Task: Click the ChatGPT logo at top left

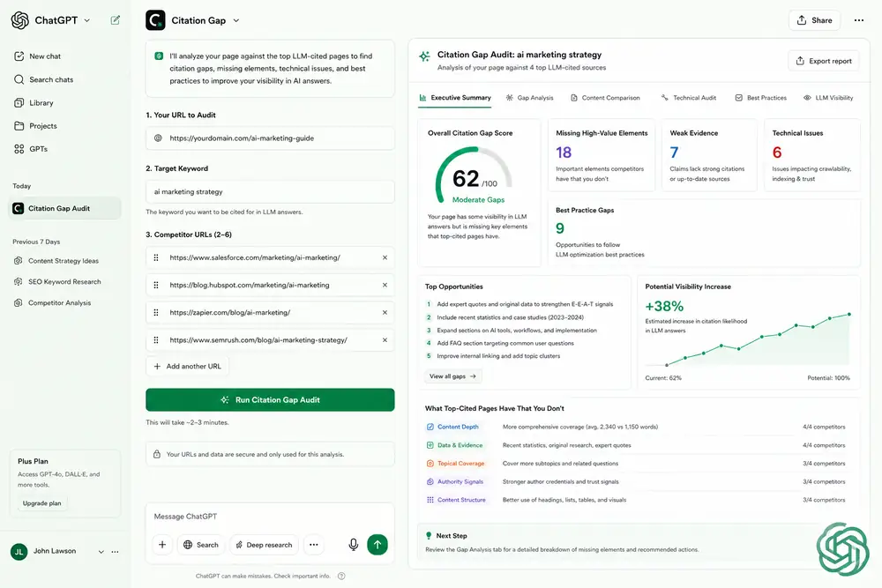Action: point(20,20)
